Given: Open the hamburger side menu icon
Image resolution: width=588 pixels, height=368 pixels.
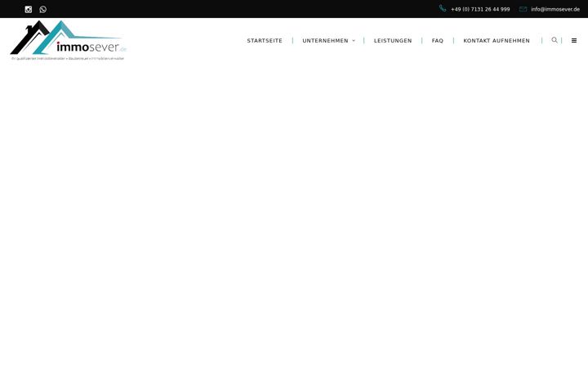Looking at the screenshot, I should 574,41.
